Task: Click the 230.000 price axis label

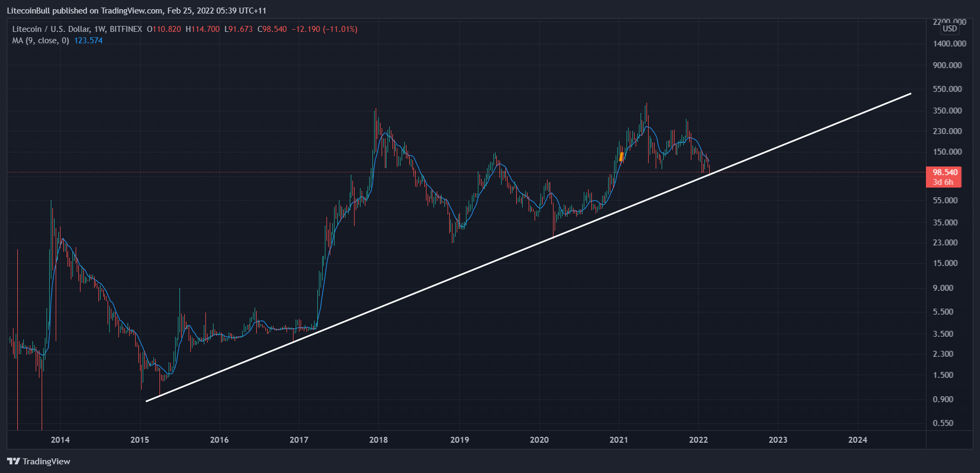Action: pos(948,131)
